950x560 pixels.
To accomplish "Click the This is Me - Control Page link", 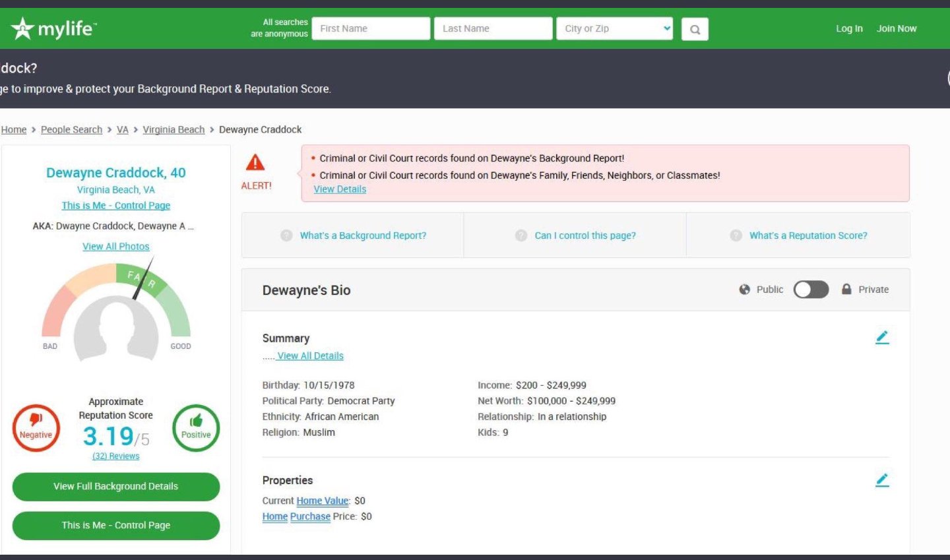I will (116, 206).
